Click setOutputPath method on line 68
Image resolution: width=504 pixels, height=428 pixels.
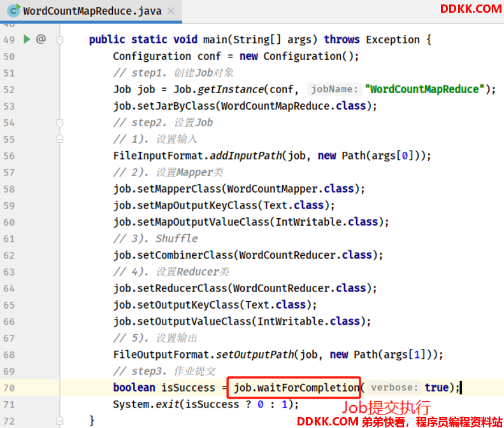[x=255, y=355]
